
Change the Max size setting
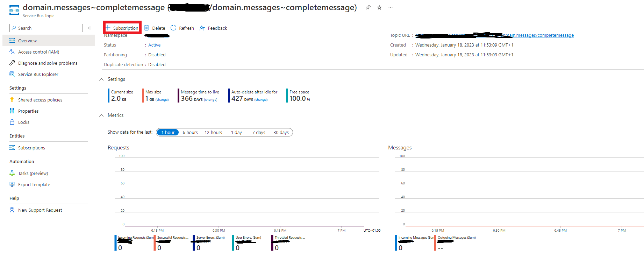pyautogui.click(x=162, y=100)
